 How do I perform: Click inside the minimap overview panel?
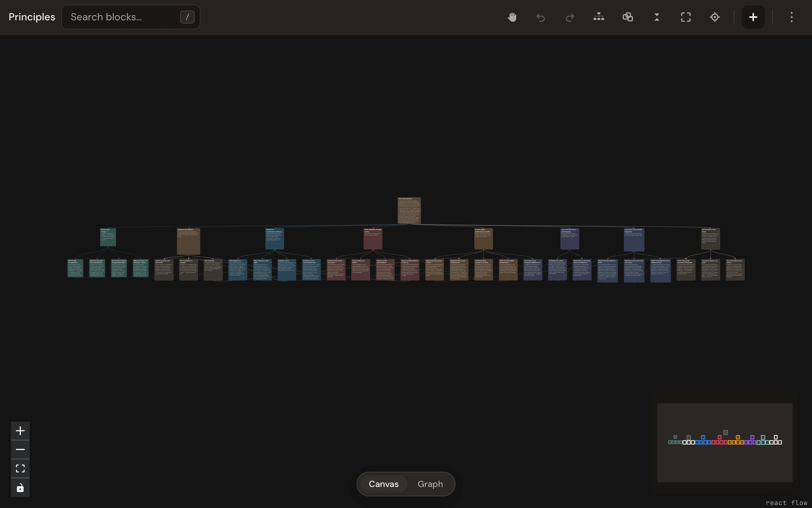tap(725, 443)
